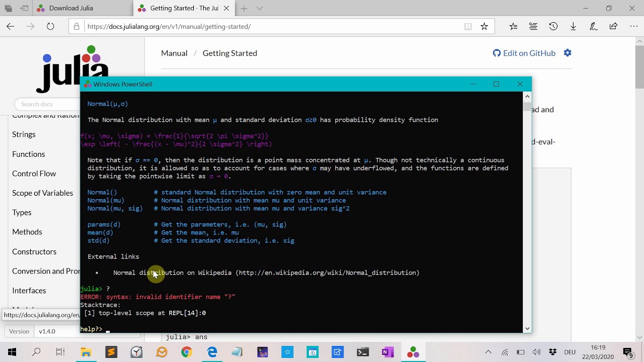Open the Reading list icon
Screen dimensions: 644x362
533,27
